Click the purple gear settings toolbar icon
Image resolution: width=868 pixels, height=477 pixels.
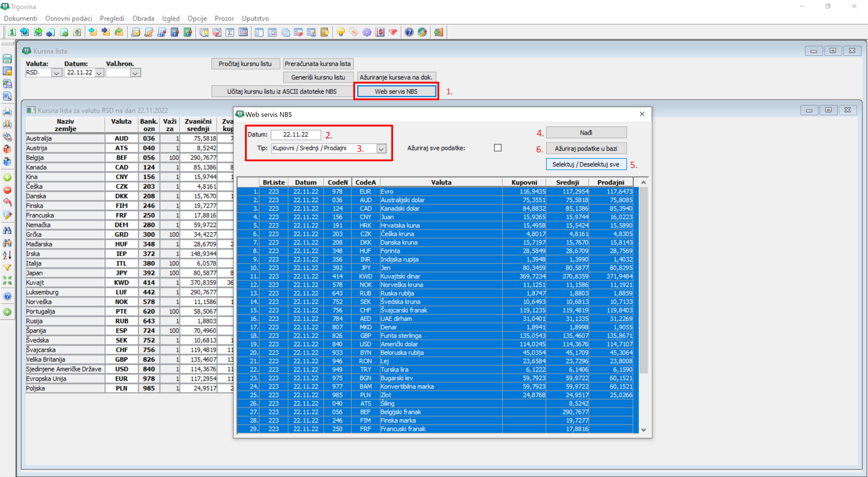(367, 32)
